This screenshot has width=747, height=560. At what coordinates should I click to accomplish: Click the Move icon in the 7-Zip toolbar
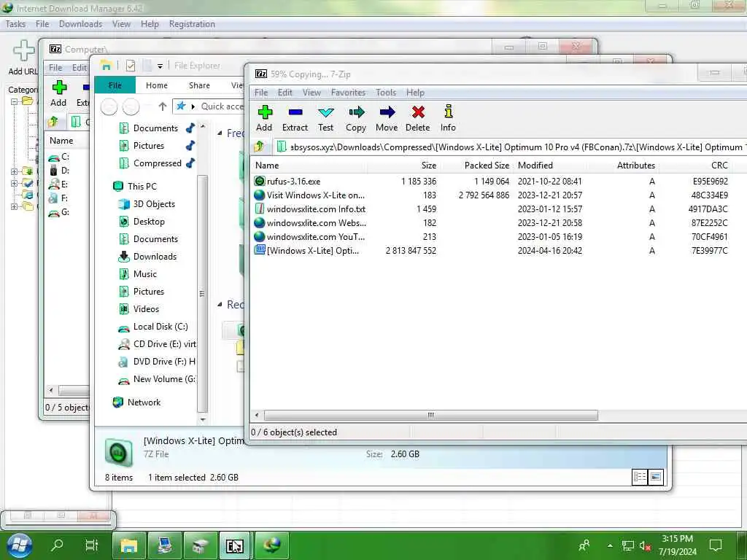[387, 112]
